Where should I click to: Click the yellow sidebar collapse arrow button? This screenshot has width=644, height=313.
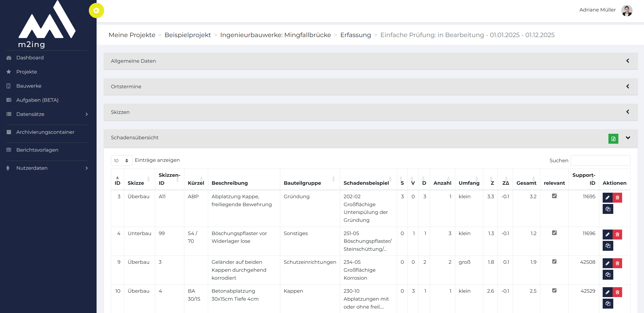[96, 10]
